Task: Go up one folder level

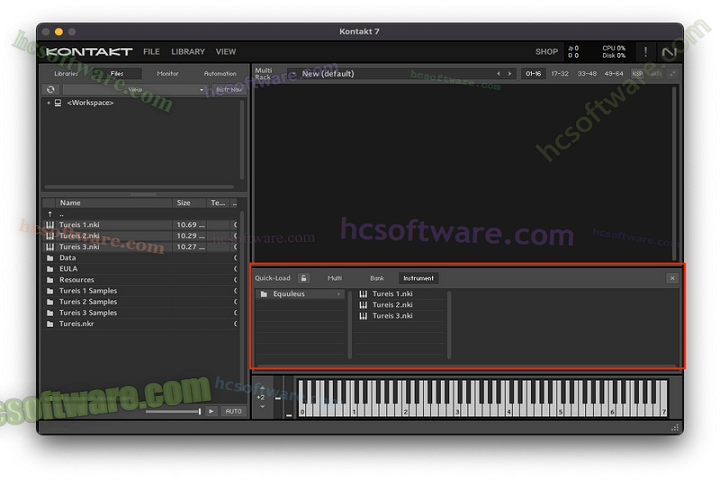Action: pyautogui.click(x=50, y=214)
